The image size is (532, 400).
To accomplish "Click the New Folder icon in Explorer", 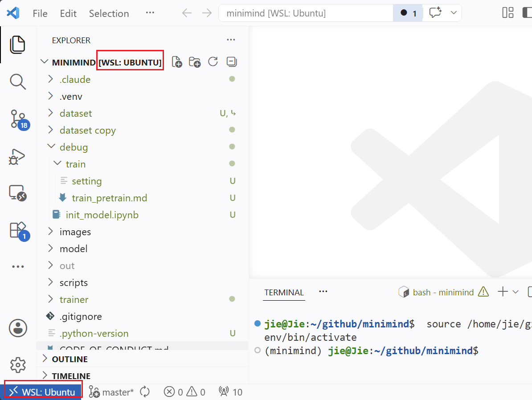I will (x=195, y=62).
